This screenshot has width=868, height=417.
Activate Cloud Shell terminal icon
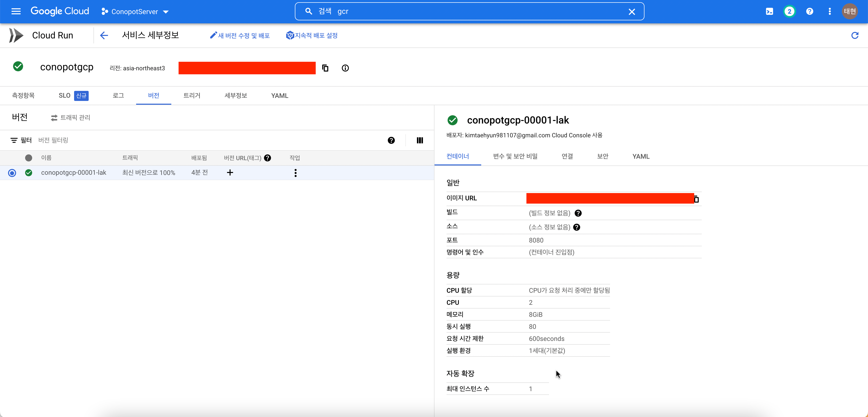(x=769, y=12)
